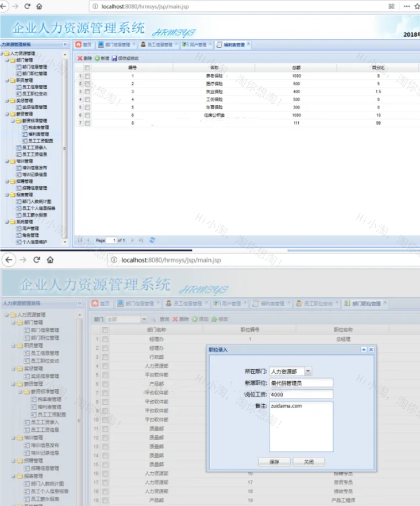Click the 备注 text area
Screen dimensions: 420x506
(301, 426)
